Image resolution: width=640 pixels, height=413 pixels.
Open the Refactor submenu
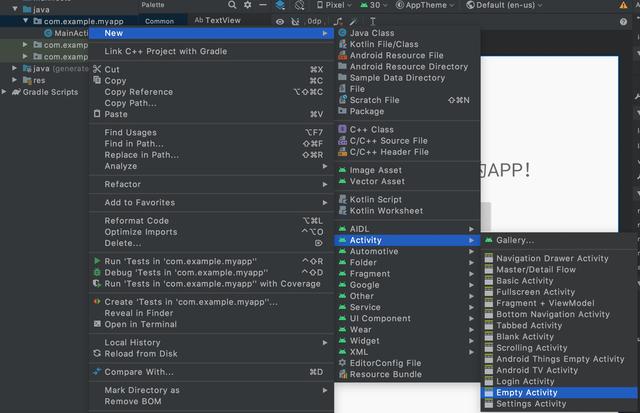(211, 184)
